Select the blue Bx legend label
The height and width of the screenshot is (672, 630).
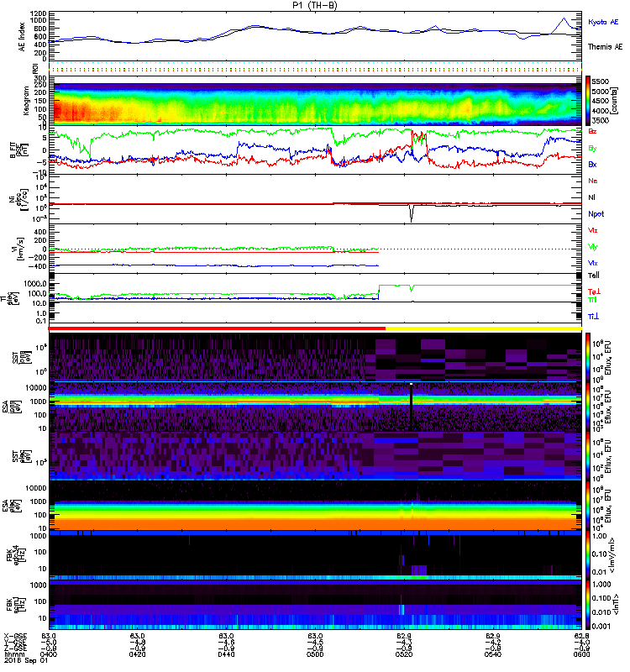click(592, 165)
